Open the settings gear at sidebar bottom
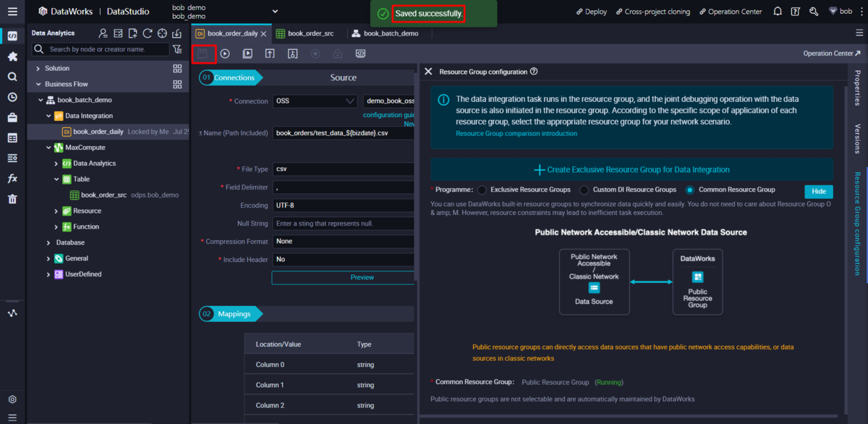 [x=12, y=399]
